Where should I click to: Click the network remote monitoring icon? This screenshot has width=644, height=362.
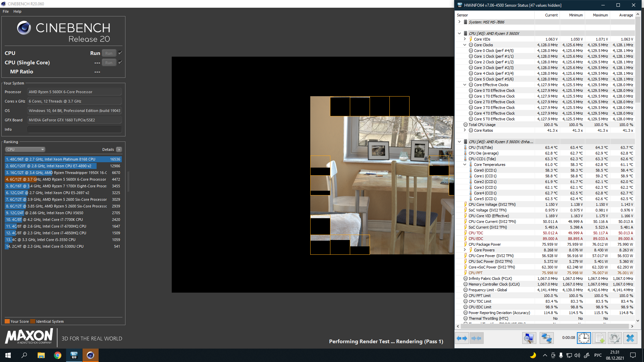point(546,338)
